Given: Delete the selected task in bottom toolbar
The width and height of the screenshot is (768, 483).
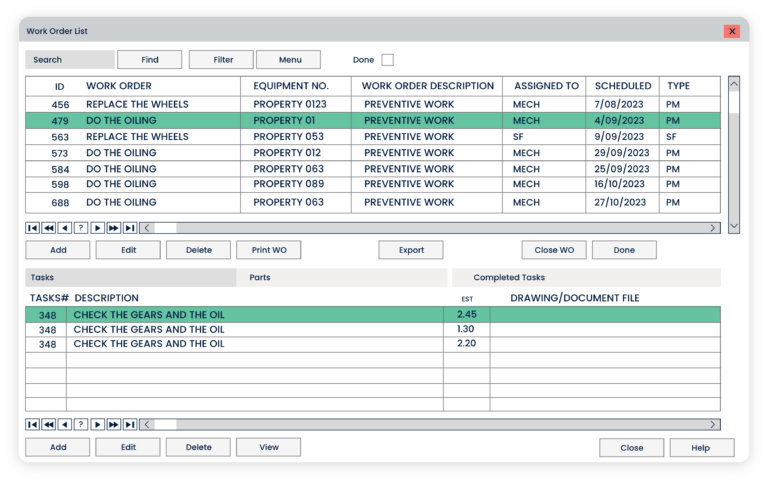Looking at the screenshot, I should 198,447.
